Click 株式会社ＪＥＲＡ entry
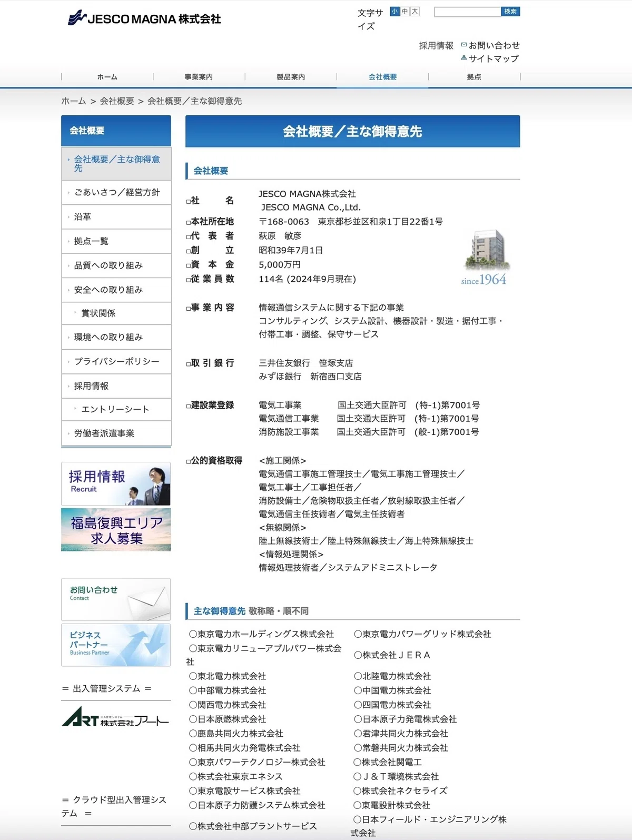The height and width of the screenshot is (840, 632). click(392, 655)
